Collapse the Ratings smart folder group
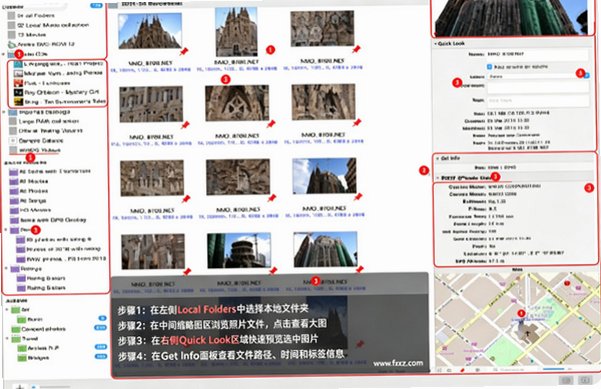 (6, 268)
